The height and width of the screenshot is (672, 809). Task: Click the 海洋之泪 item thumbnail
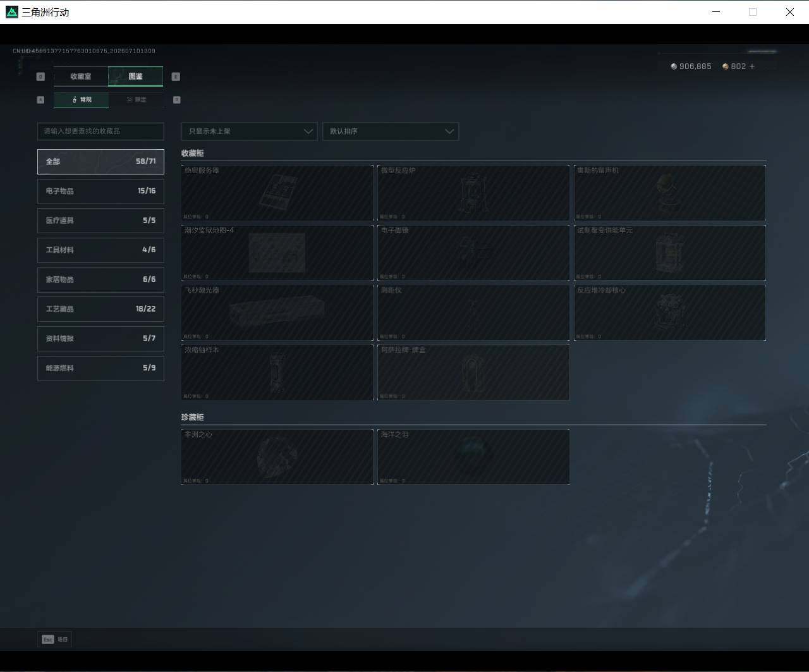473,456
